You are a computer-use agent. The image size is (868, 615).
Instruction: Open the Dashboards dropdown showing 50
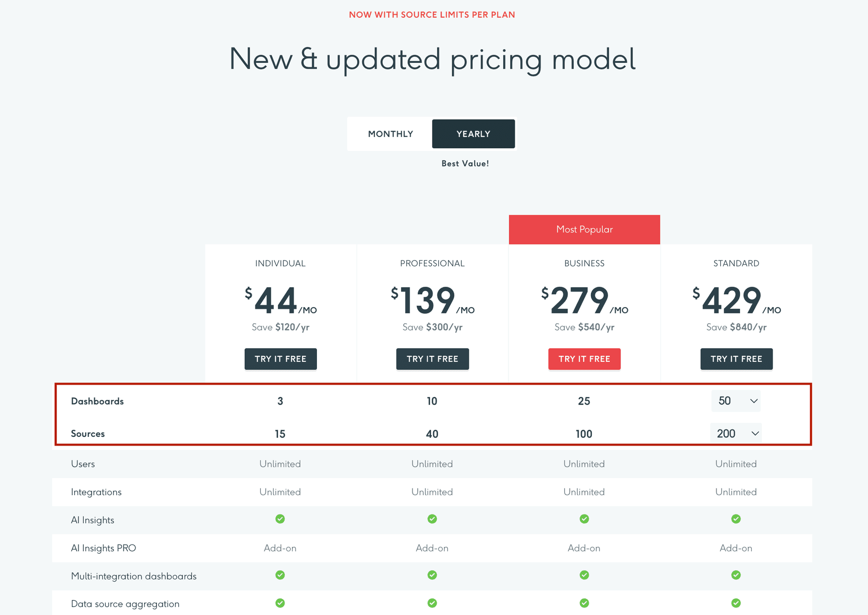(x=736, y=401)
